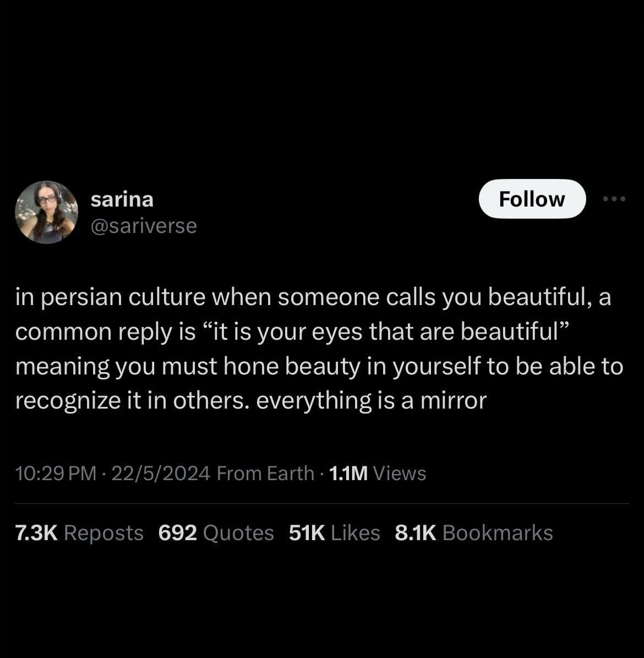
Task: Show the 51K Likes list
Action: [x=334, y=533]
